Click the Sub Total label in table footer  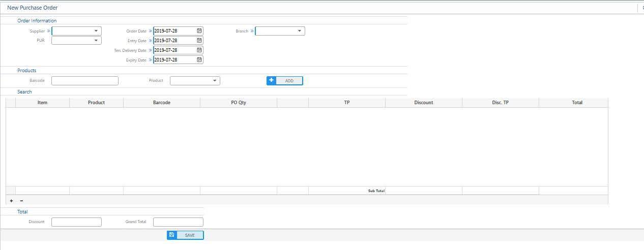tap(376, 191)
